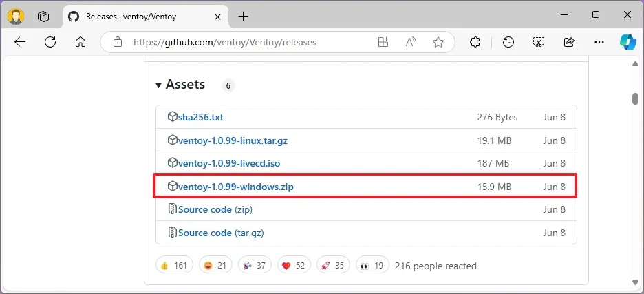Download the ventoy-1.0.99-livecd.iso file
This screenshot has height=294, width=644.
[x=229, y=163]
